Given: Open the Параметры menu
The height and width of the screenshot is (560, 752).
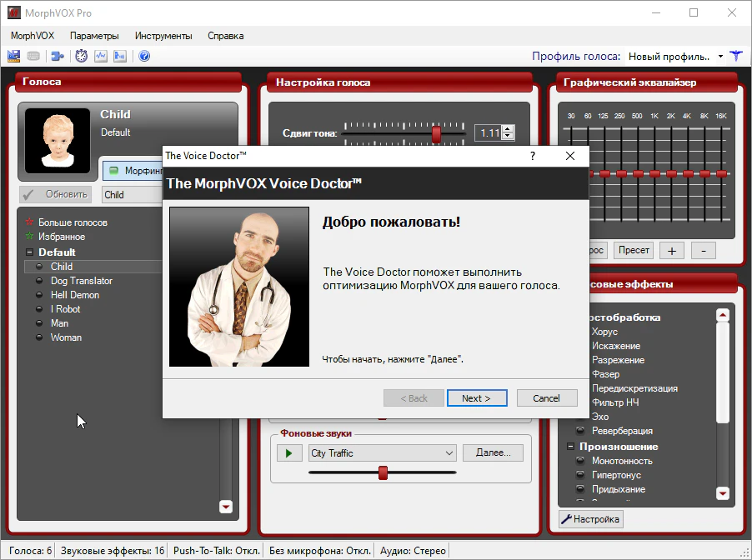Looking at the screenshot, I should click(94, 36).
